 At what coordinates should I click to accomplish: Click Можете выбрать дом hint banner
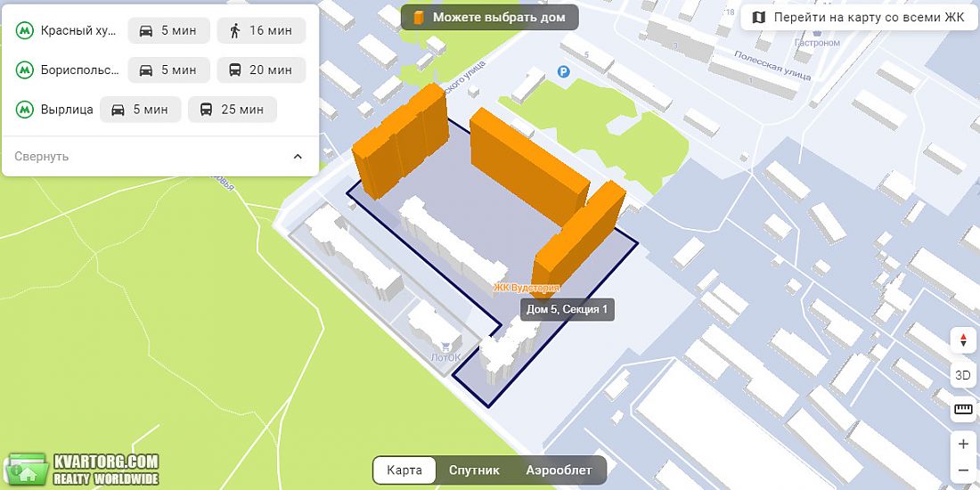[x=489, y=18]
